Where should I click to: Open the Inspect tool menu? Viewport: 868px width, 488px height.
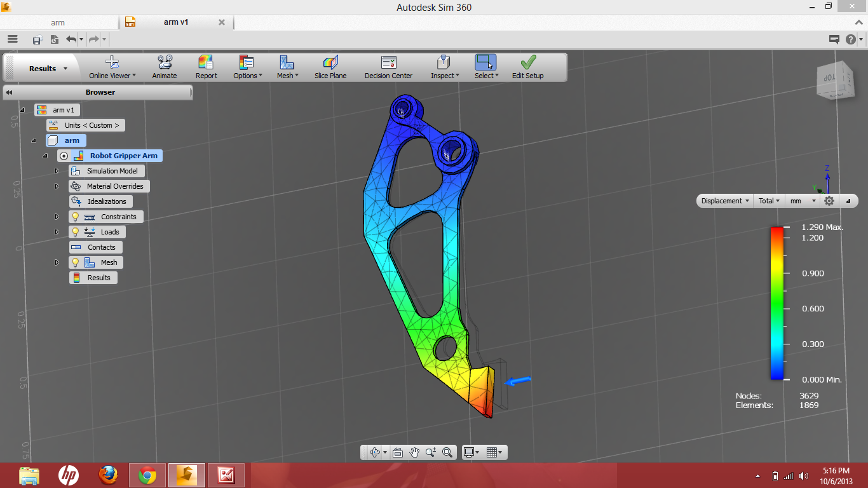[x=445, y=67]
